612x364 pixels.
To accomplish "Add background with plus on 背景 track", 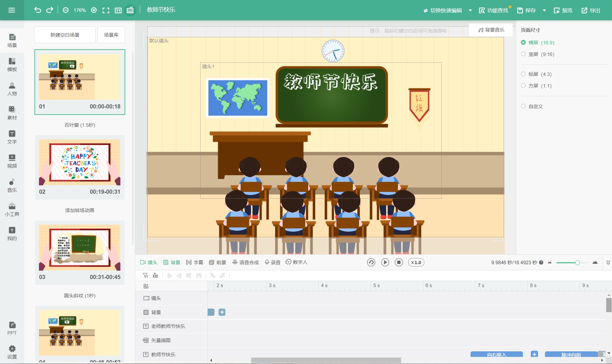I will point(222,312).
